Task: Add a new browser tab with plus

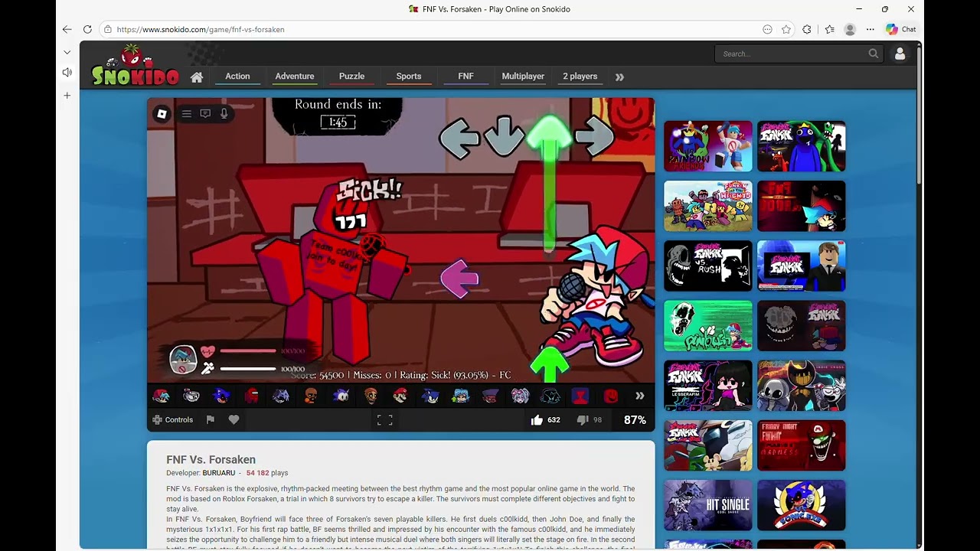Action: [x=67, y=96]
